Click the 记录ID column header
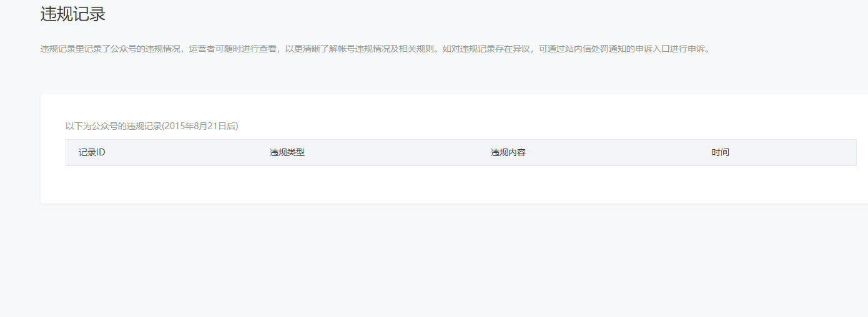 (92, 152)
